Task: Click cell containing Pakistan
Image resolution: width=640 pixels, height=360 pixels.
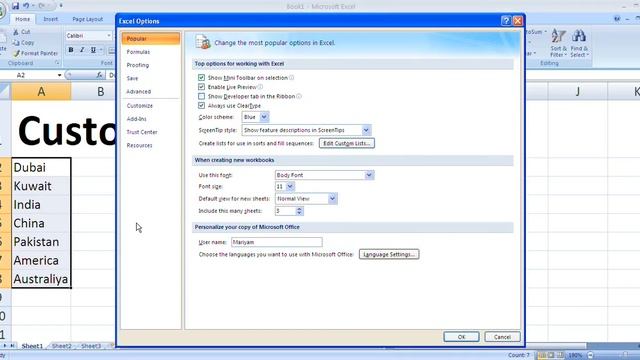Action: tap(41, 242)
